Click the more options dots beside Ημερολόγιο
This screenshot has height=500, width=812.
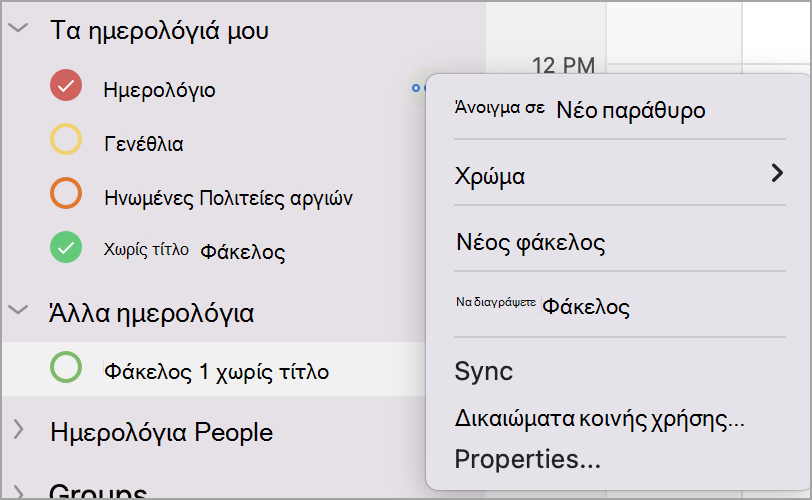click(419, 88)
